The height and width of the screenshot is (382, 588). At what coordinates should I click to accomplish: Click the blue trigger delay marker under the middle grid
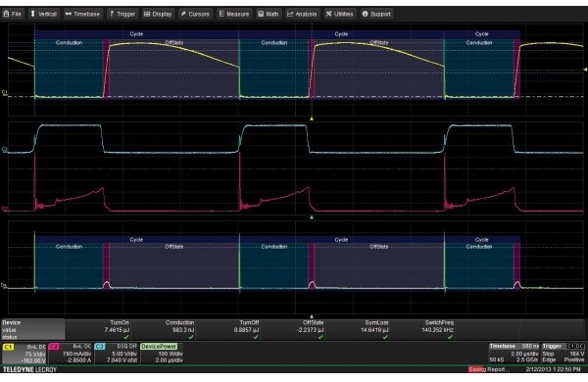(x=312, y=217)
